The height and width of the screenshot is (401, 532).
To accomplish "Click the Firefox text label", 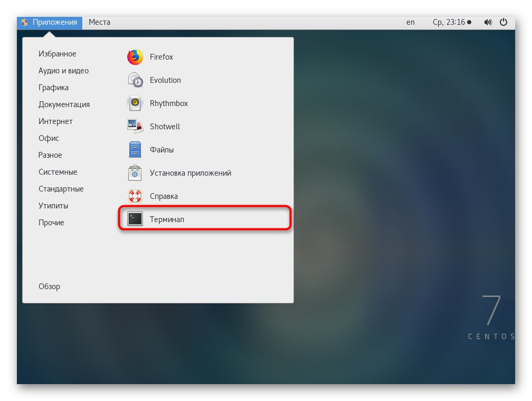I will click(x=161, y=57).
